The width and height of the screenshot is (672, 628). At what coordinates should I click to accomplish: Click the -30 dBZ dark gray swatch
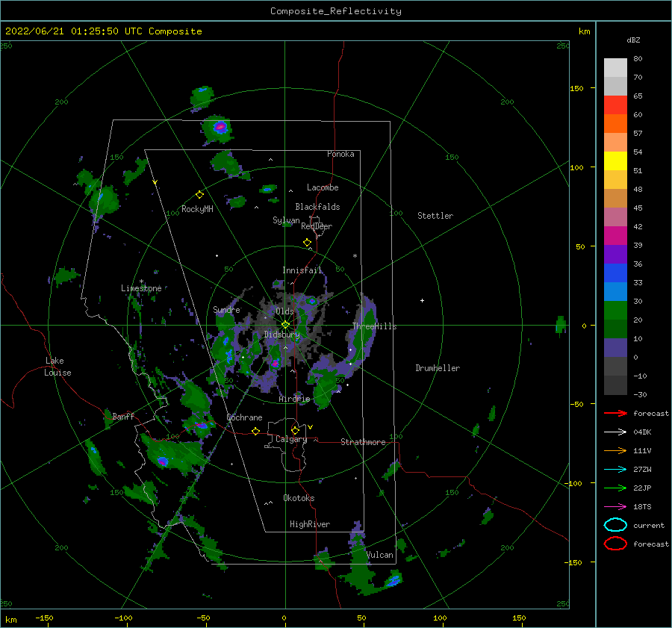coord(615,385)
